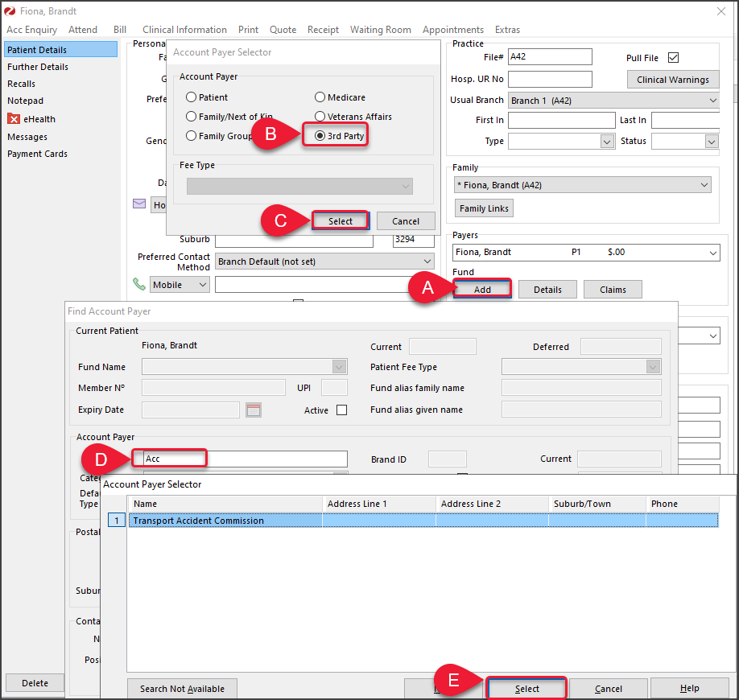Tick the Active checkbox in Find Account Payer
This screenshot has height=700, width=739.
click(341, 410)
